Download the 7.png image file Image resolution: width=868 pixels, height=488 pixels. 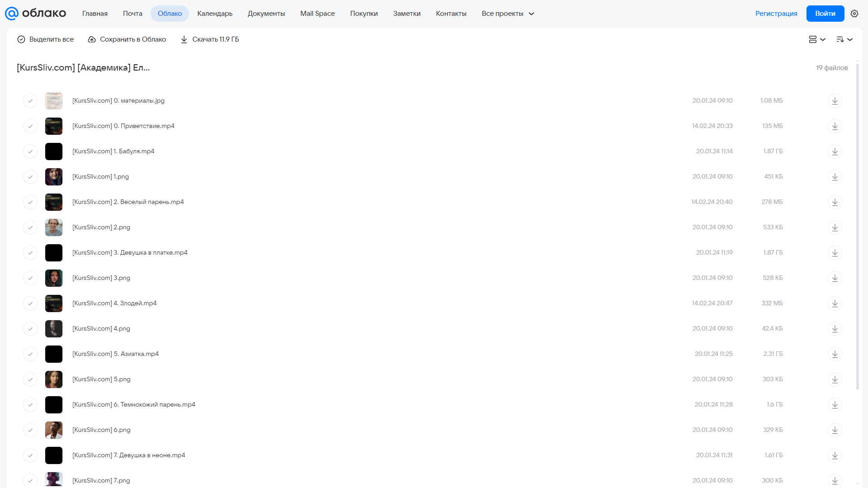pos(835,480)
